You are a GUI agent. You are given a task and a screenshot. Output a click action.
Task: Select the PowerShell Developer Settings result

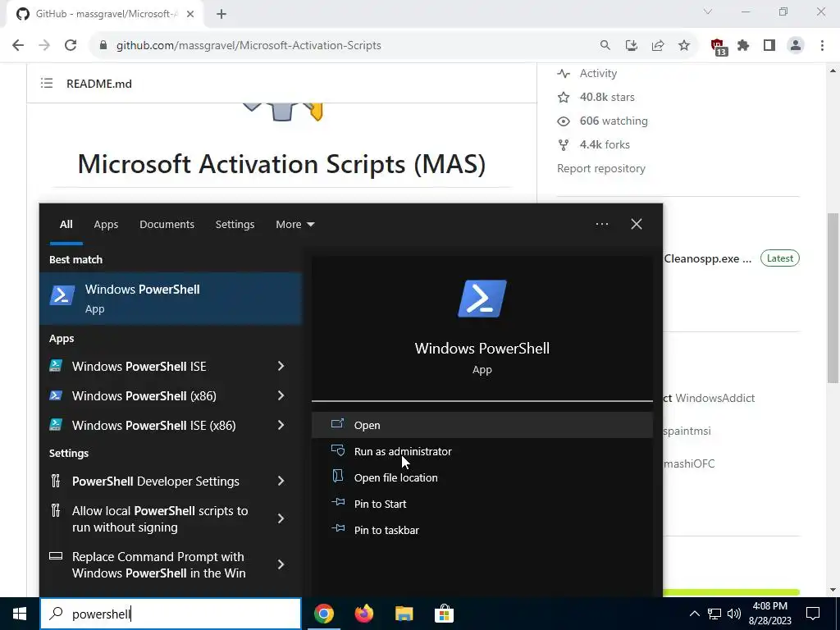coord(155,481)
